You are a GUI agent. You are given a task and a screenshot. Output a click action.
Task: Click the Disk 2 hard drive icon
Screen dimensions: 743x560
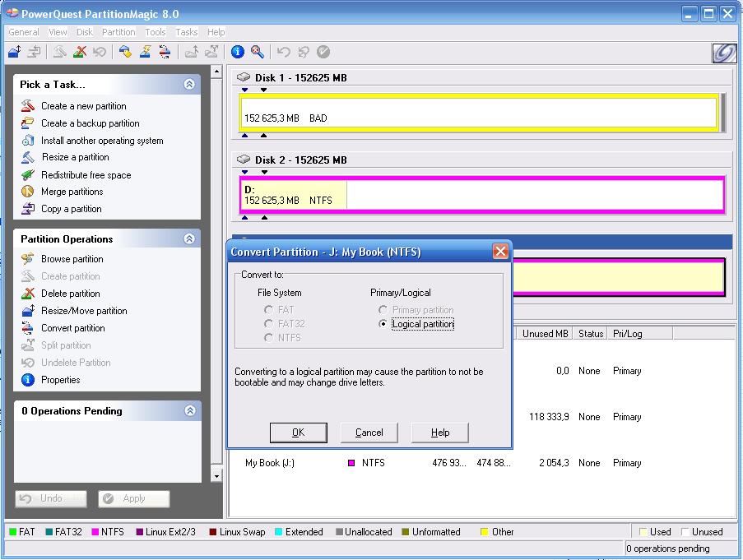[244, 159]
